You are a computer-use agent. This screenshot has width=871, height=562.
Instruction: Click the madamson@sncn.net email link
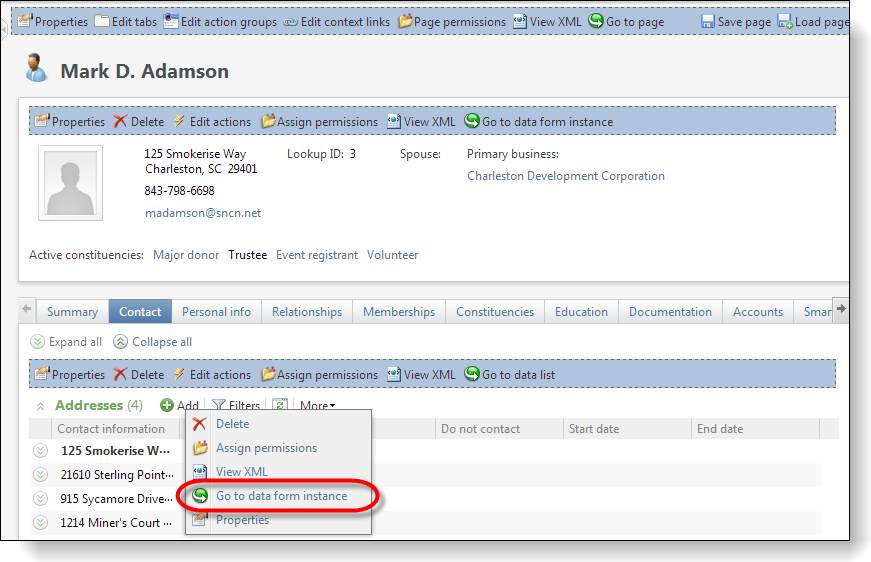tap(202, 213)
